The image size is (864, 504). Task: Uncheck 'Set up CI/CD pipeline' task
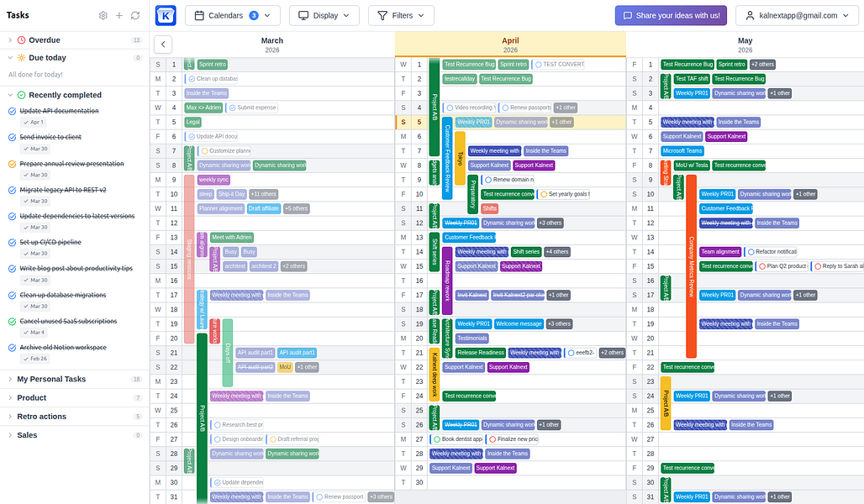tap(12, 243)
